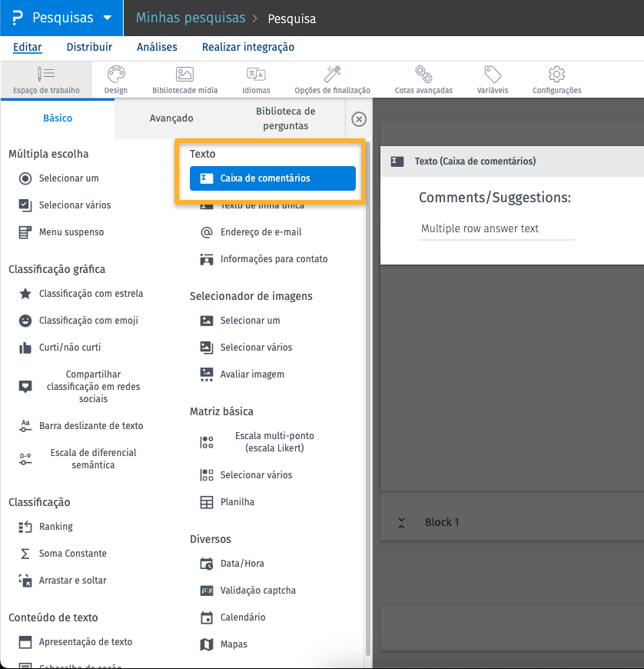
Task: Choose Selecionar vários under Múltipla escolha
Action: click(x=75, y=205)
